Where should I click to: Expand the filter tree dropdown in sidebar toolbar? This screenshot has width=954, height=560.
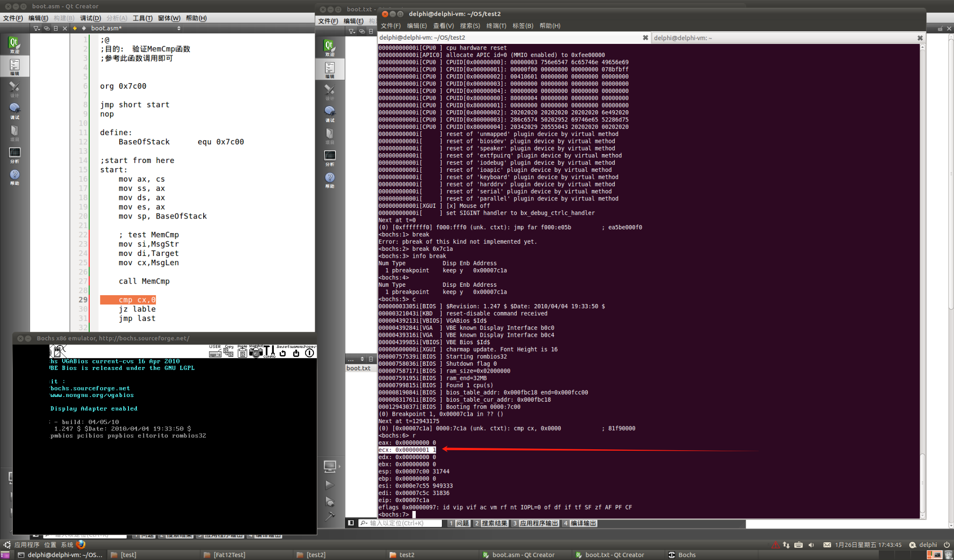click(x=36, y=28)
